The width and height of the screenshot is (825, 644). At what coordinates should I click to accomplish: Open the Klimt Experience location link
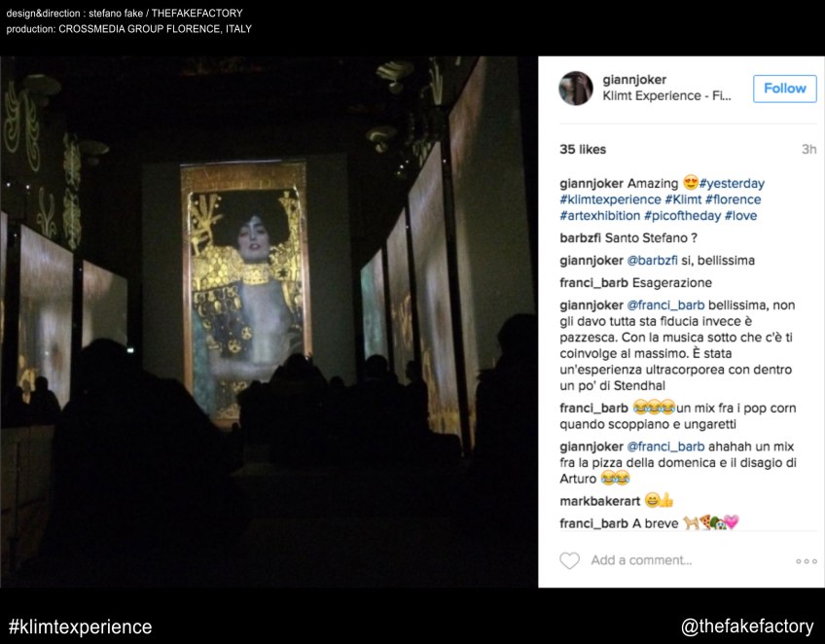666,95
